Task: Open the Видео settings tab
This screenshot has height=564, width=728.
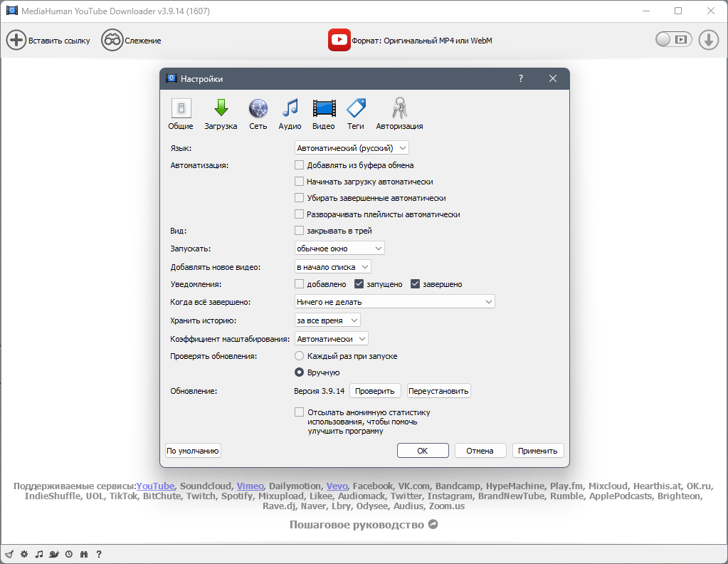Action: (x=324, y=114)
